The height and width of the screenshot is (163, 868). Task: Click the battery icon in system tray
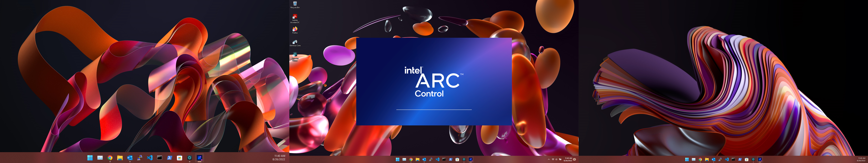560,159
